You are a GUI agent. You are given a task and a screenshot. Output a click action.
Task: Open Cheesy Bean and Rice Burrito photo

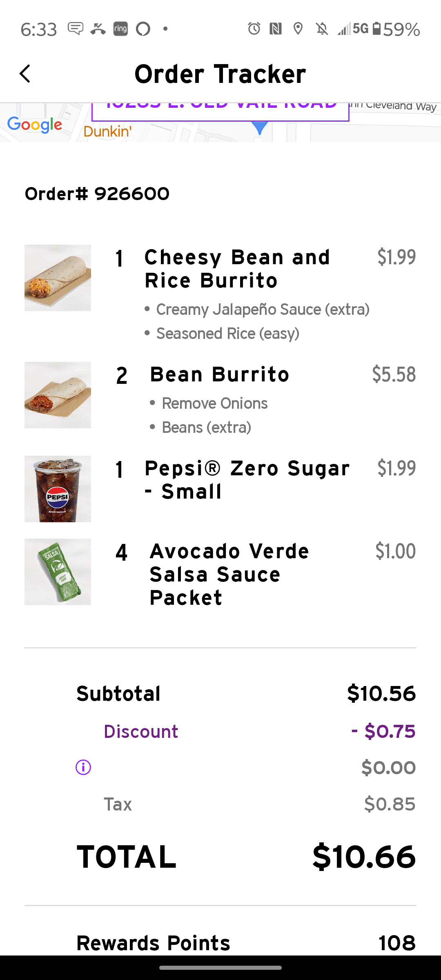point(58,278)
